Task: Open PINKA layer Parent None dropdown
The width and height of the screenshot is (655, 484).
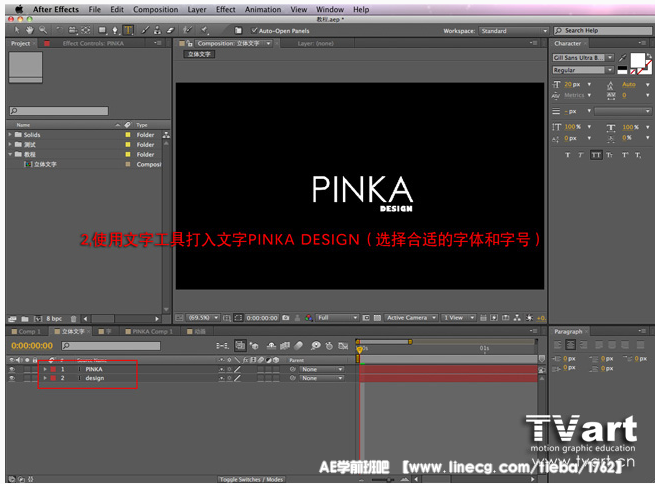Action: 322,369
